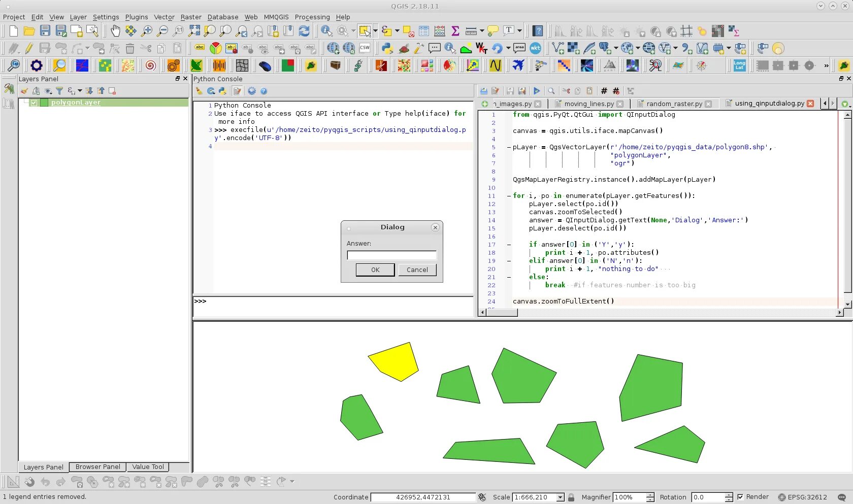
Task: Switch to the Browser Panel tab
Action: [97, 467]
